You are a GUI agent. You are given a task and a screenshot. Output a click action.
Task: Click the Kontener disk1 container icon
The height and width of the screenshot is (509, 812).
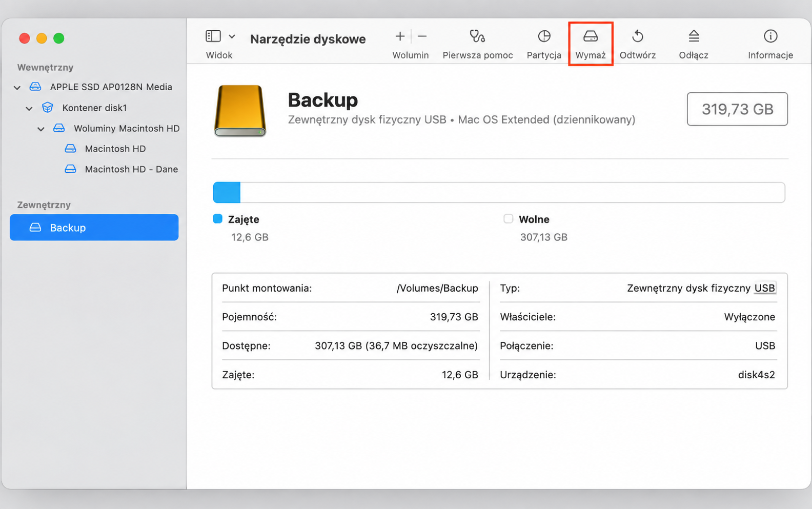click(48, 108)
